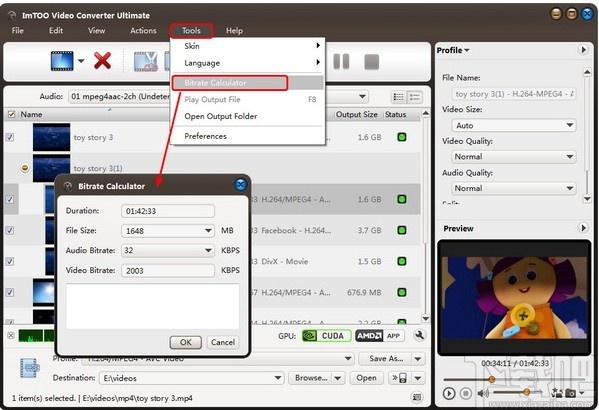Image resolution: width=599 pixels, height=410 pixels.
Task: Click the transfer-to-device icon
Action: click(x=399, y=378)
